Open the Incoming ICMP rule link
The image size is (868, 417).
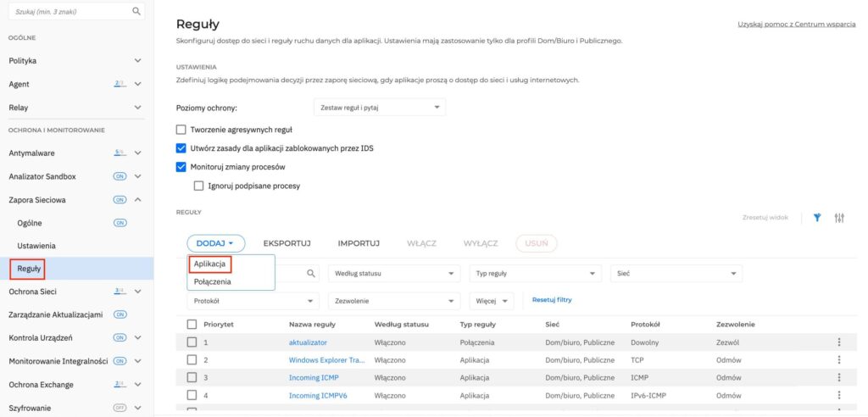point(314,378)
